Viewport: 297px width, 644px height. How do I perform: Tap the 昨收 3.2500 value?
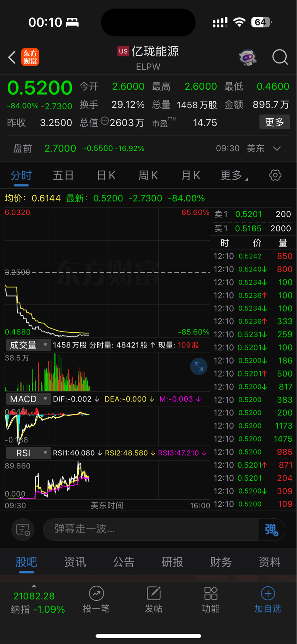pyautogui.click(x=56, y=123)
